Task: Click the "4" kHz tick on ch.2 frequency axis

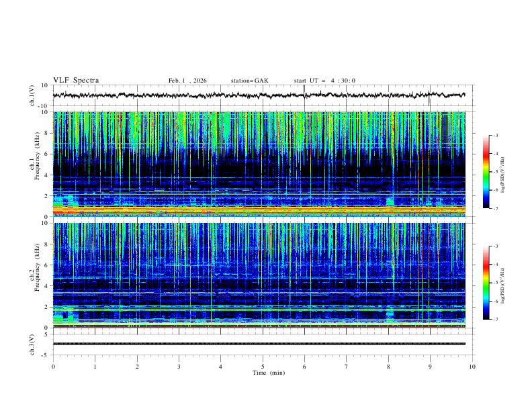Action: (46, 286)
